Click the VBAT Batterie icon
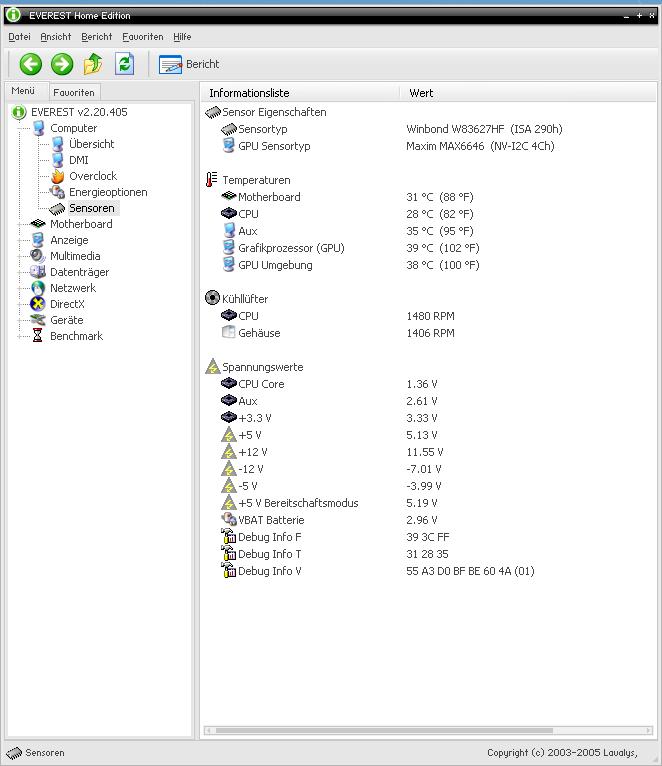 [229, 519]
